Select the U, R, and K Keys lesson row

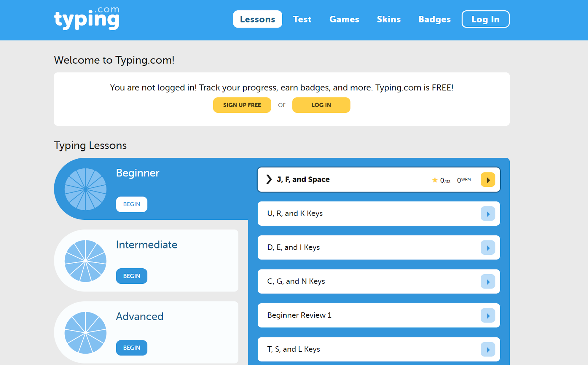point(379,214)
